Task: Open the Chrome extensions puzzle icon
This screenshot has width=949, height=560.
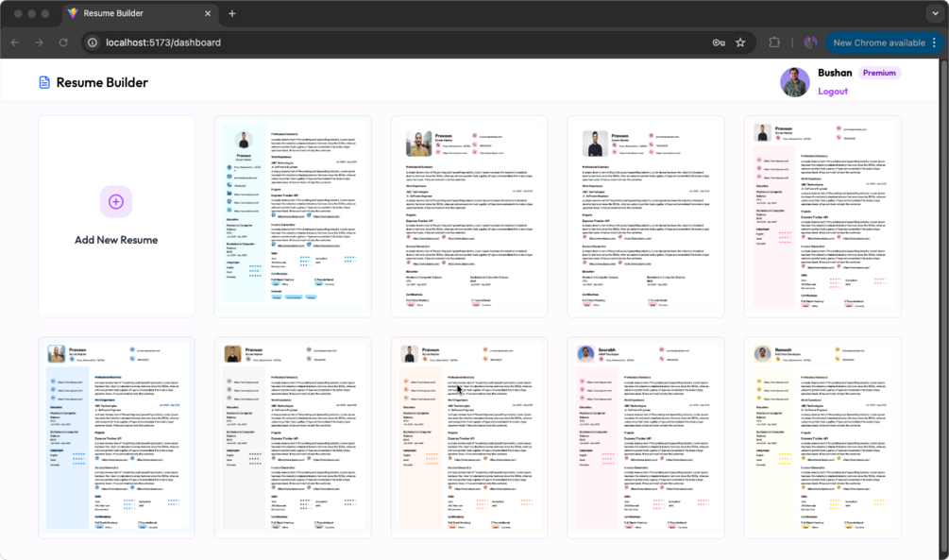Action: click(774, 42)
